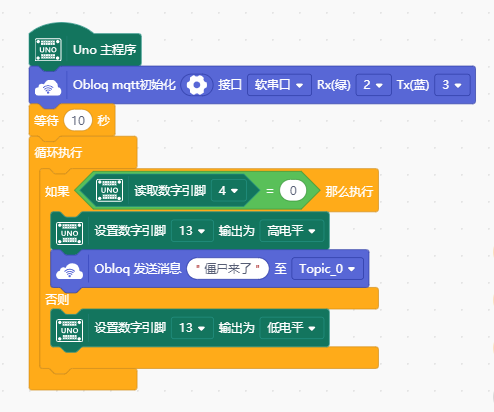This screenshot has height=412, width=494.
Task: Open the Rx(绿) pin 2 dropdown
Action: 373,85
